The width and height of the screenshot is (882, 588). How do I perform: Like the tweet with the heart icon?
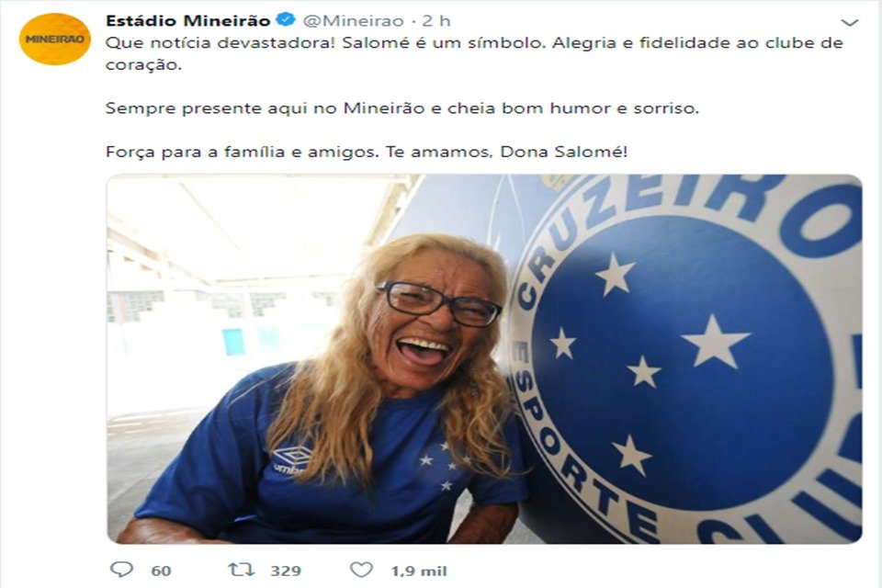point(361,570)
